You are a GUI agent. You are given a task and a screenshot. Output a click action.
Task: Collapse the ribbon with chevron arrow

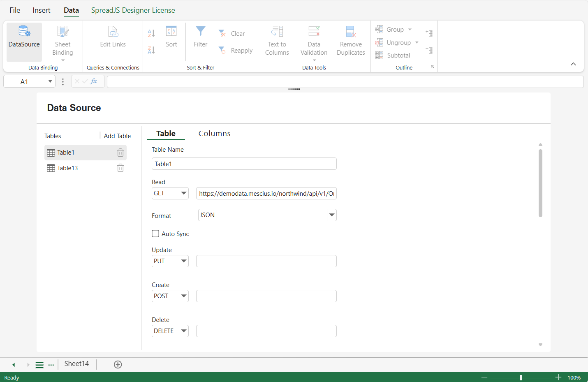(x=573, y=64)
